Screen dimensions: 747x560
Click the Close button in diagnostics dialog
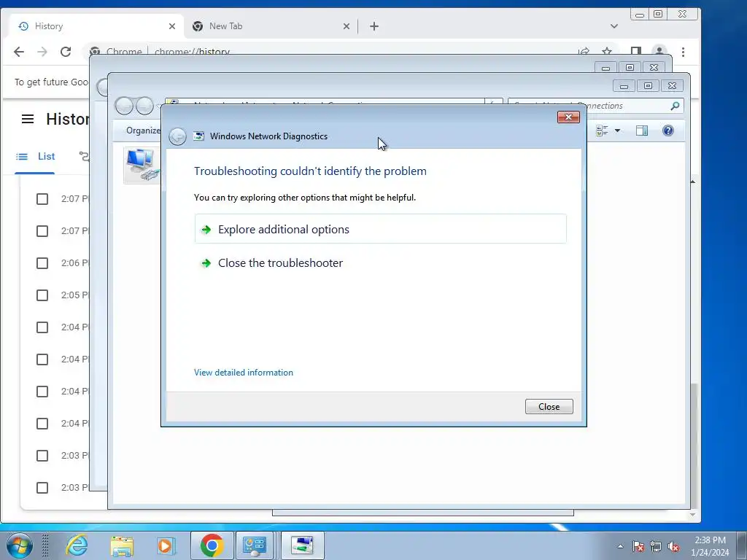549,407
